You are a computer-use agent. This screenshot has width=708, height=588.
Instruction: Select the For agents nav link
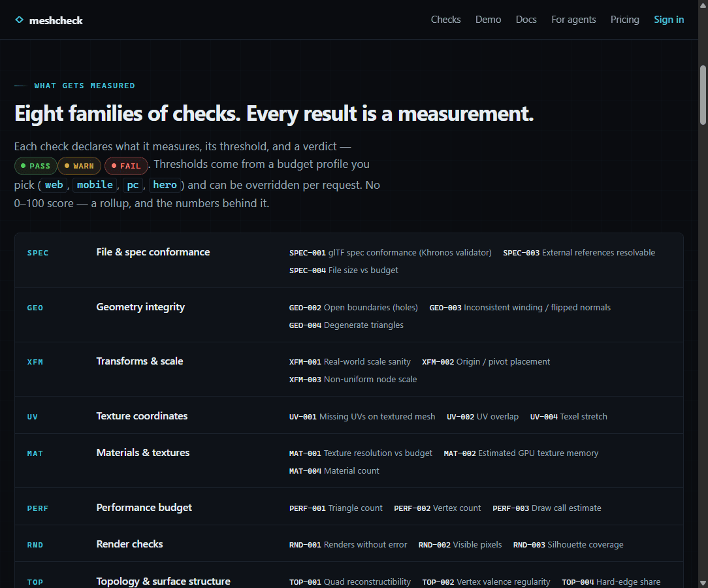(573, 20)
